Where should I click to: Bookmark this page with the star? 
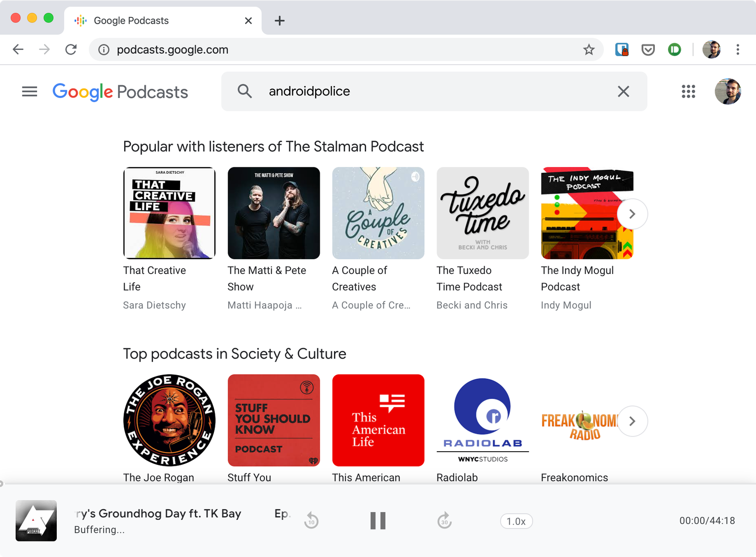589,49
